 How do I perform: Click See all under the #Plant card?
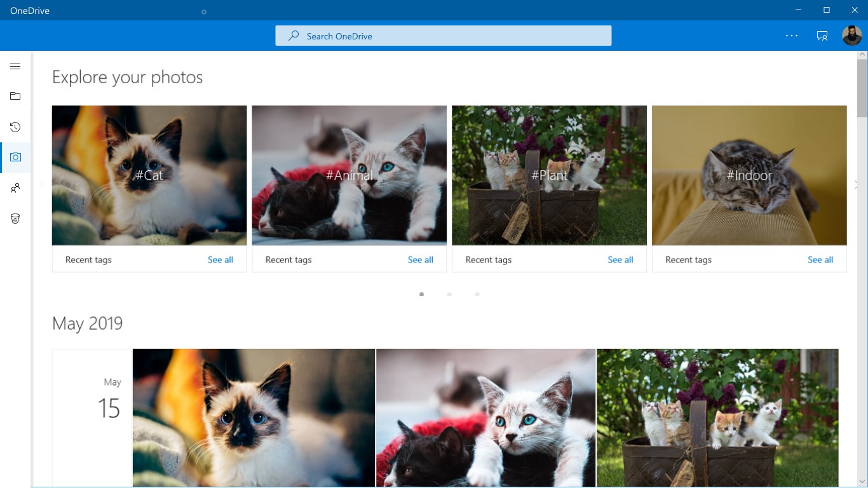point(620,259)
